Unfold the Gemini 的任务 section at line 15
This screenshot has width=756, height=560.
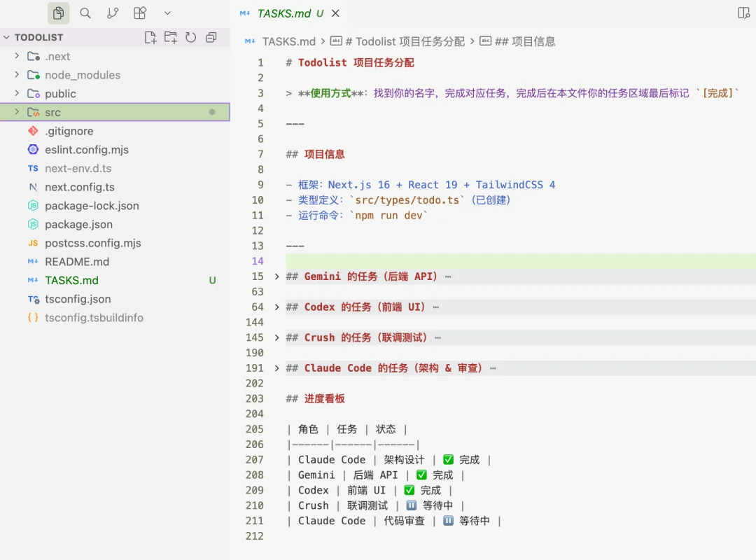276,276
